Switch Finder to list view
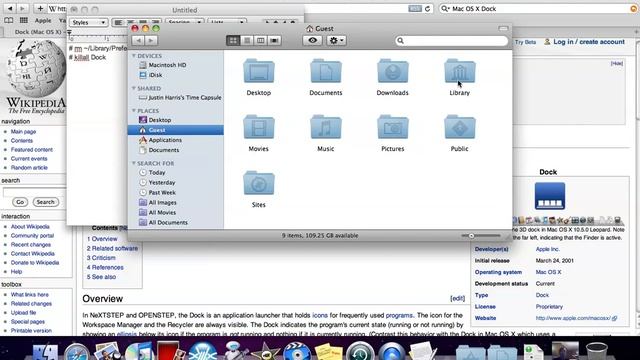The image size is (640, 360). [x=247, y=40]
